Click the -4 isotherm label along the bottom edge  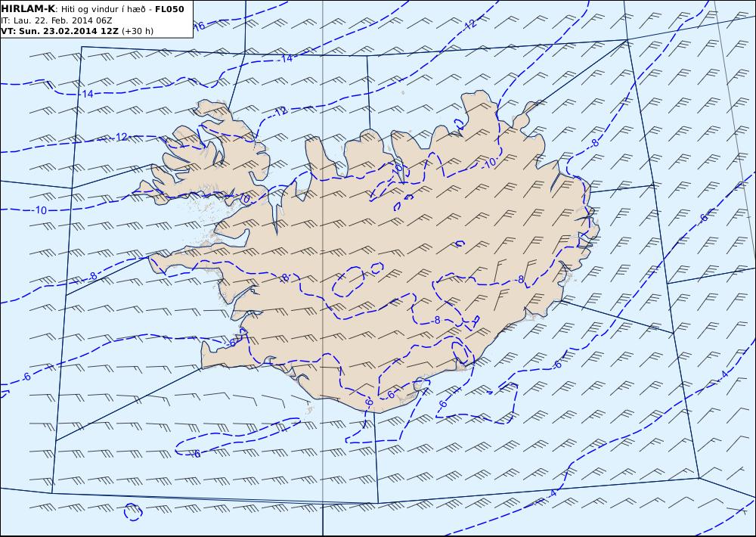(x=553, y=494)
